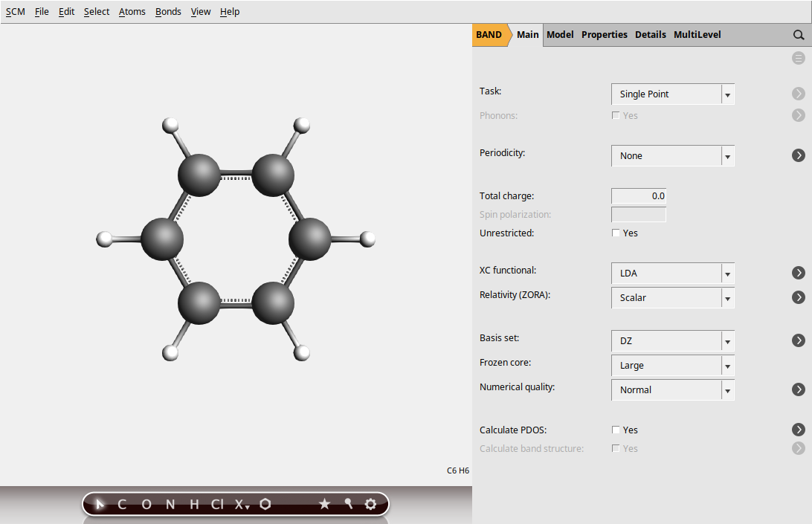The height and width of the screenshot is (524, 812).
Task: Change the XC functional using its dropdown
Action: tap(727, 273)
